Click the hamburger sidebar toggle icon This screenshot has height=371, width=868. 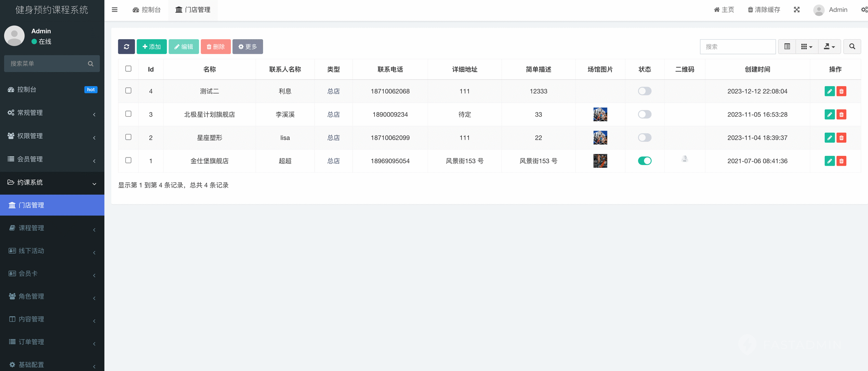point(115,9)
